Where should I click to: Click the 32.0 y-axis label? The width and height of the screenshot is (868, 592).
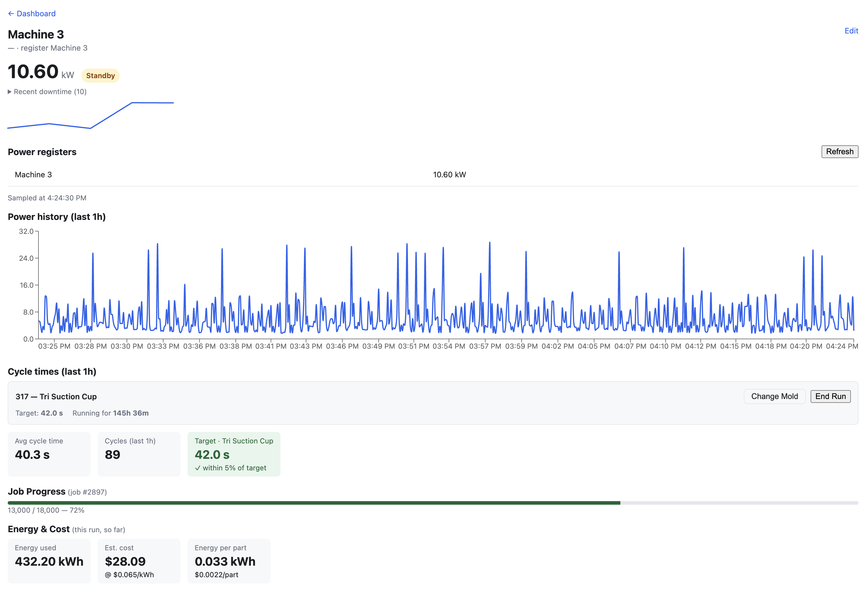(26, 231)
